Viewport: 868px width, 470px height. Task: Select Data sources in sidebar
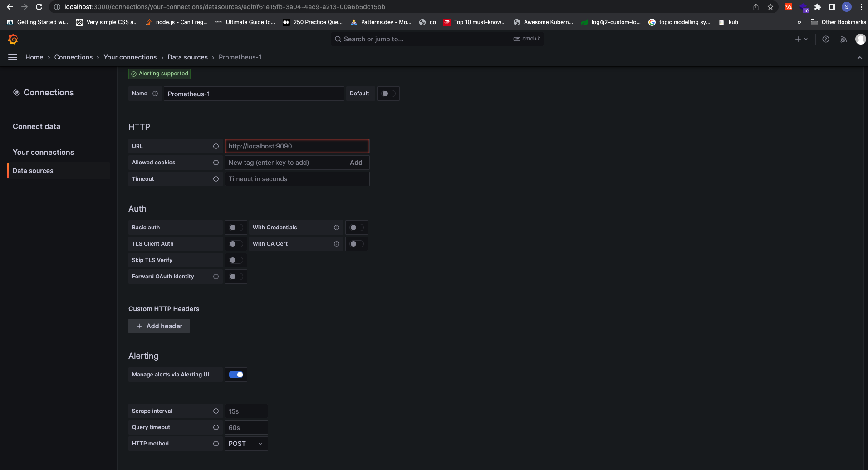point(59,171)
